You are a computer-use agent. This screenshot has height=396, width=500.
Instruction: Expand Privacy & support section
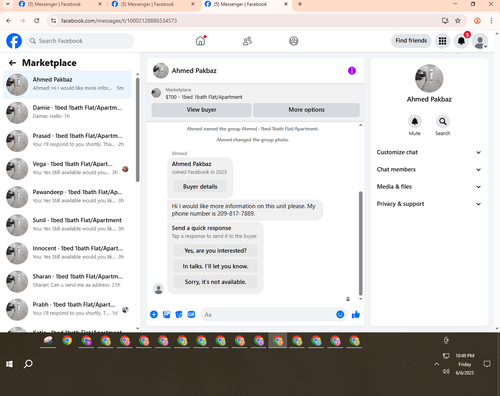coord(429,204)
